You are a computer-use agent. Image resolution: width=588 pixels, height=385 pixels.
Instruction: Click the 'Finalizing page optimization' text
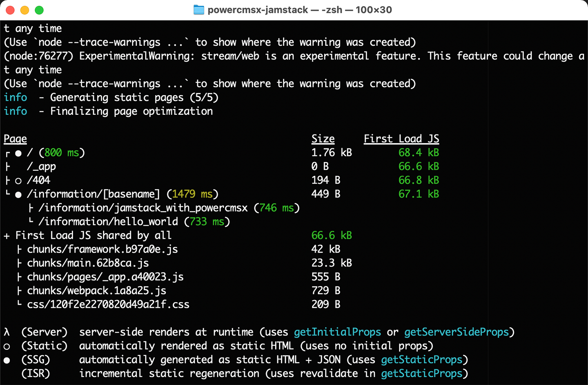click(131, 112)
